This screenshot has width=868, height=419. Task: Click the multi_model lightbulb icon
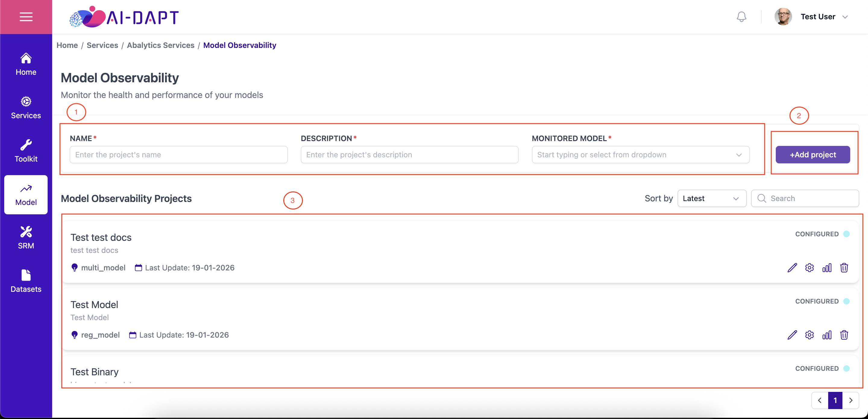[74, 268]
